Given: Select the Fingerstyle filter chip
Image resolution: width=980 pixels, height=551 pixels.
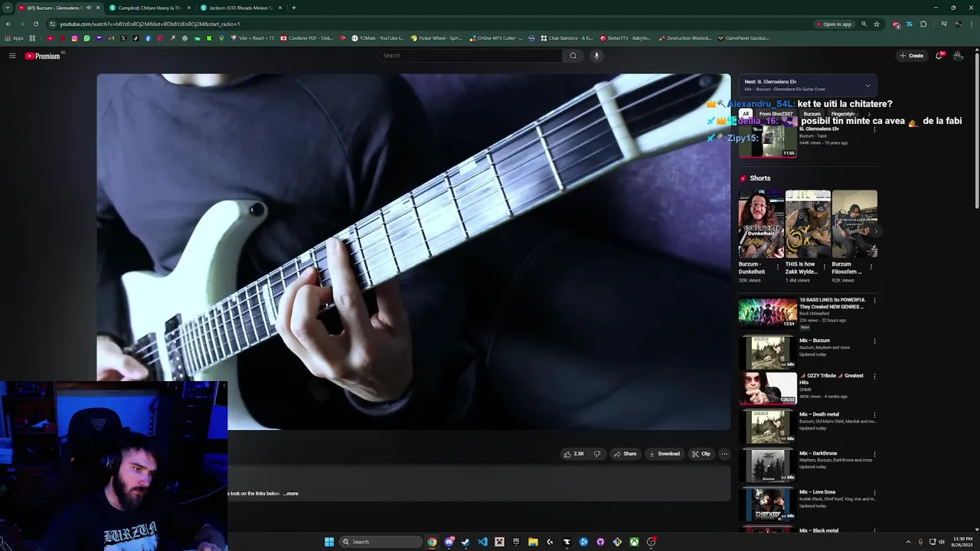Looking at the screenshot, I should (844, 114).
